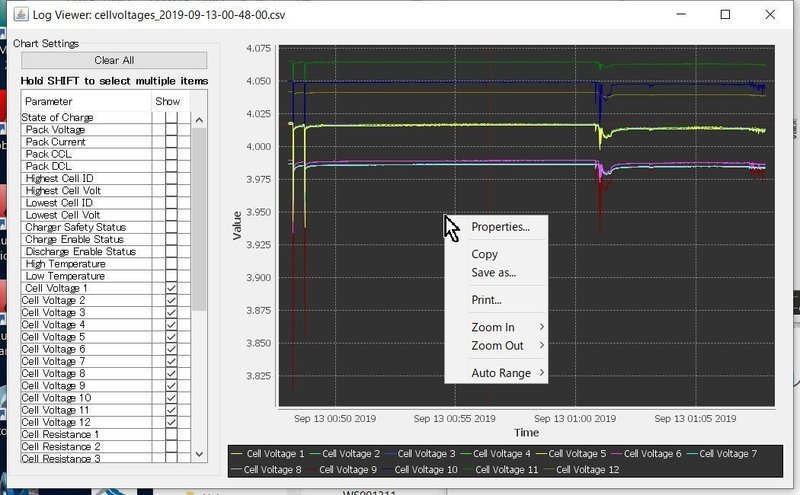
Task: Click the Cell Voltage 11 legend entry
Action: coord(501,469)
